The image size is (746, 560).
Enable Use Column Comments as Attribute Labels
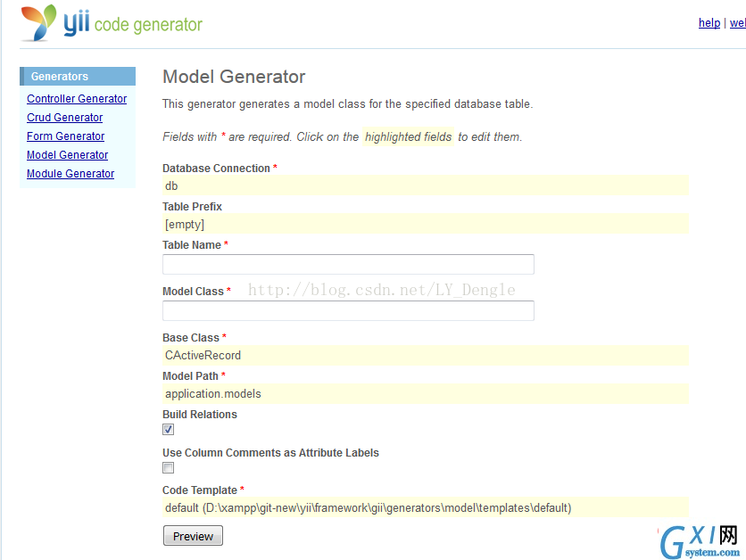click(x=168, y=468)
